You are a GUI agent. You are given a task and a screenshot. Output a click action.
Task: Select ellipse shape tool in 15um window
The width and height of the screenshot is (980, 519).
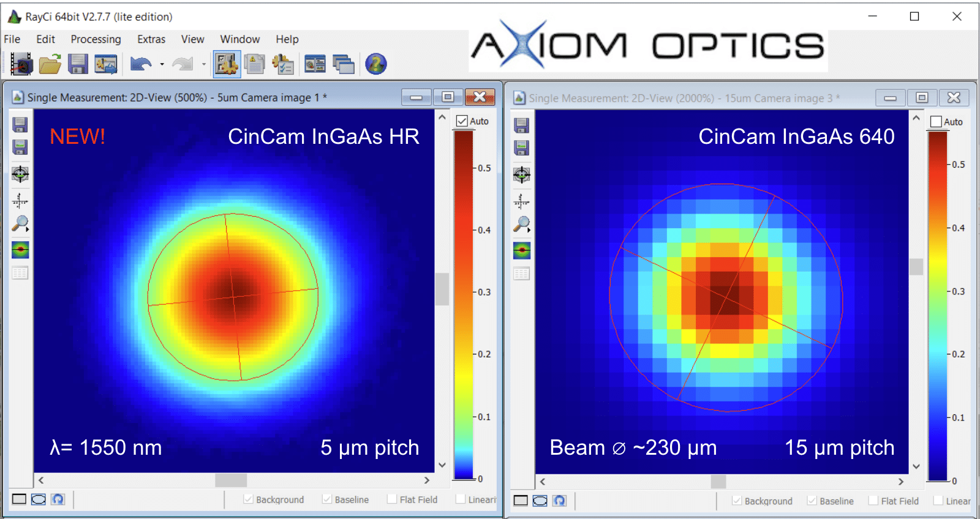click(x=540, y=501)
